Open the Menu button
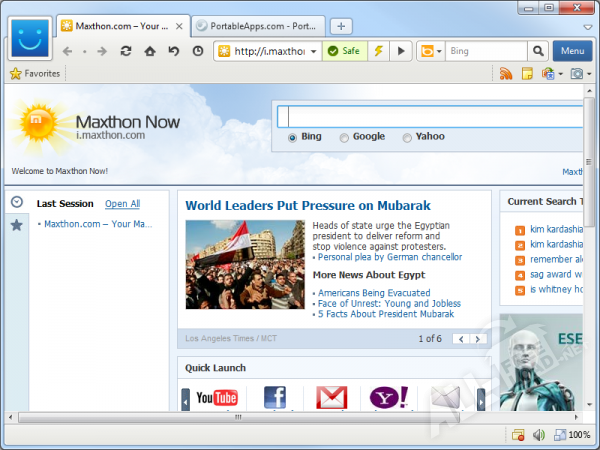600x450 pixels. (x=572, y=51)
